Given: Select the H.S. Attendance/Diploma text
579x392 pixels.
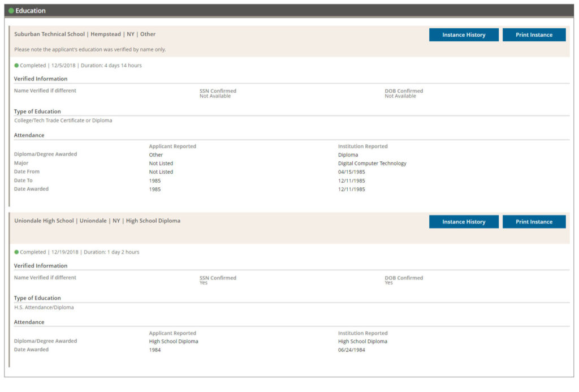Looking at the screenshot, I should pyautogui.click(x=44, y=308).
